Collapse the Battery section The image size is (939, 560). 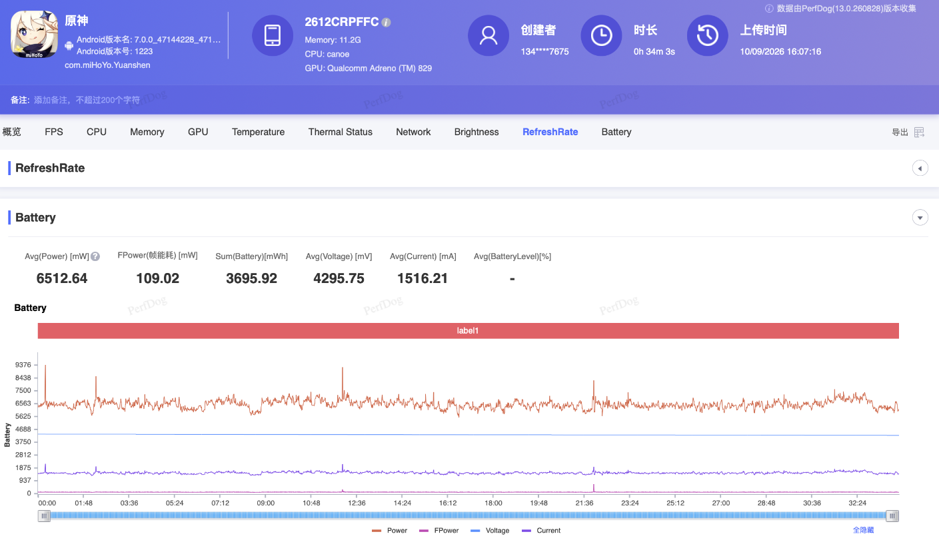[x=920, y=218]
